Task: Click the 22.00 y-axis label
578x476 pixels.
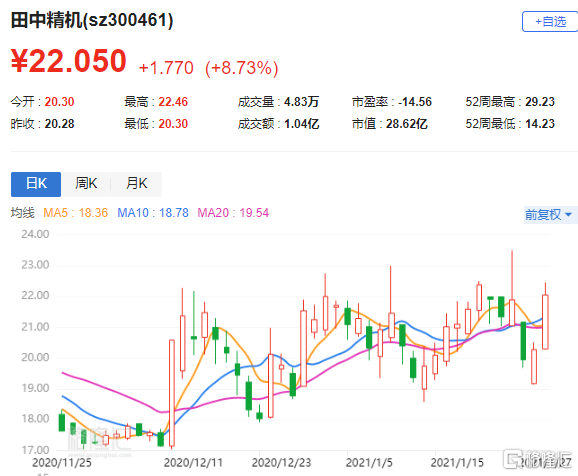Action: (x=35, y=295)
